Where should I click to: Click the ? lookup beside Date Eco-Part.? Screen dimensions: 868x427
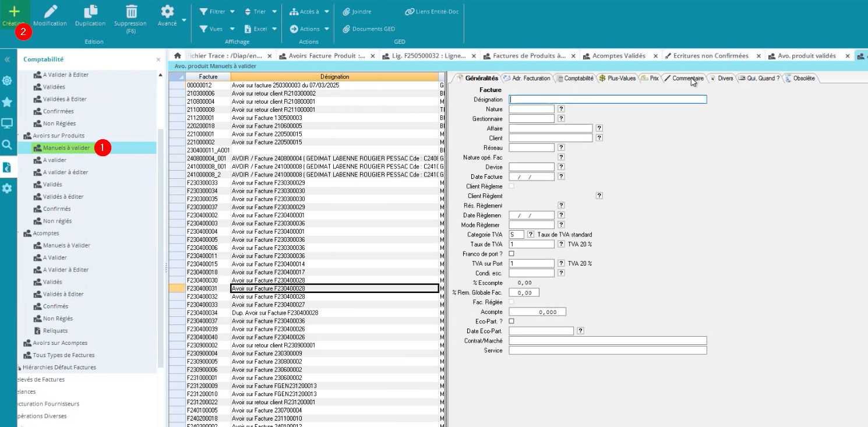pyautogui.click(x=580, y=331)
